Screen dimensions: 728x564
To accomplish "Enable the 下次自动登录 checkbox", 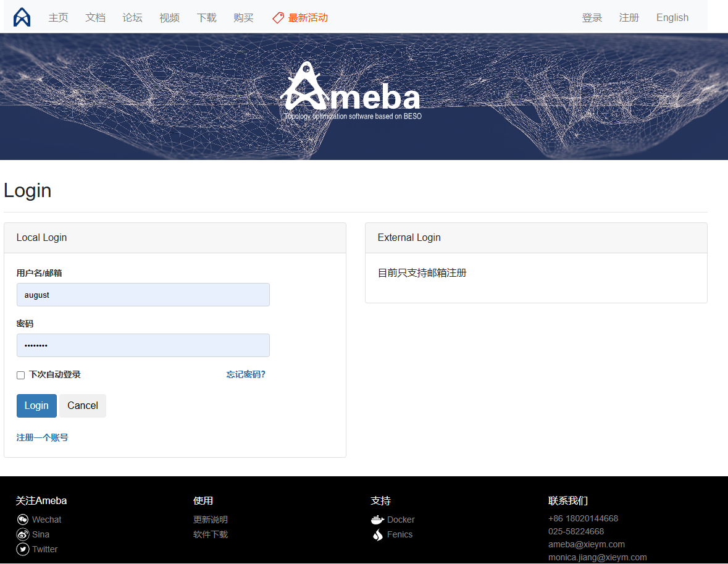I will [x=21, y=375].
